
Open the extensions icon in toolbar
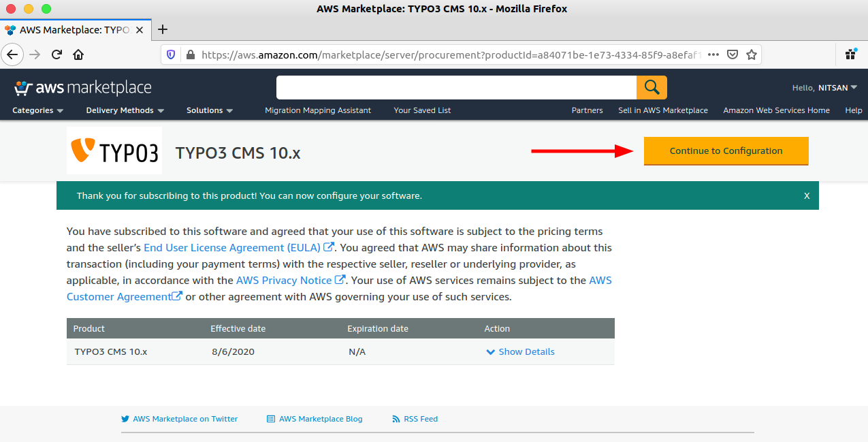(851, 54)
